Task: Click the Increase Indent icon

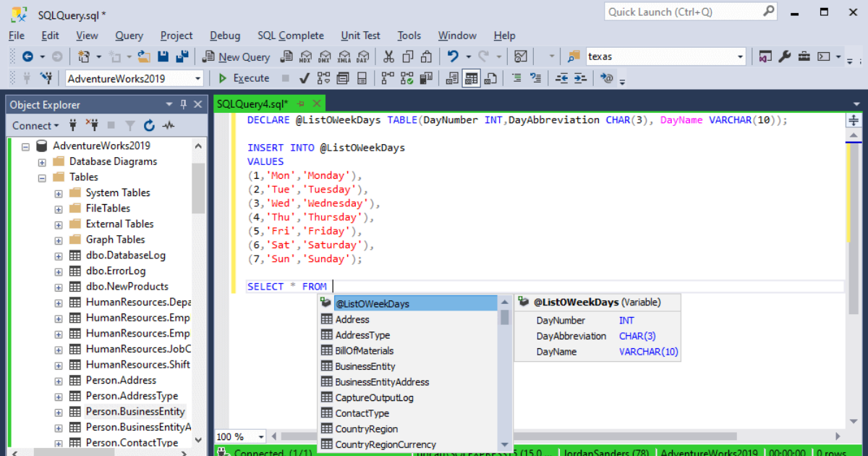Action: click(581, 78)
